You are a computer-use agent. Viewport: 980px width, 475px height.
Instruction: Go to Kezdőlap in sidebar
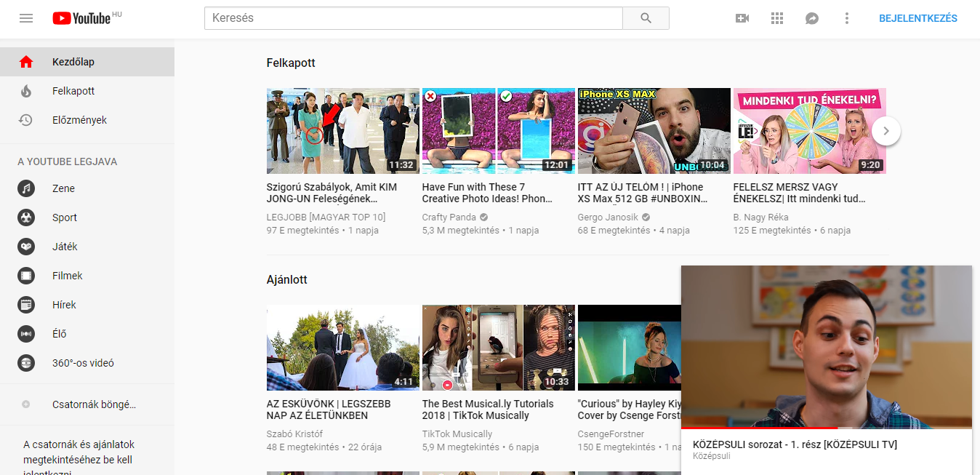(x=73, y=62)
